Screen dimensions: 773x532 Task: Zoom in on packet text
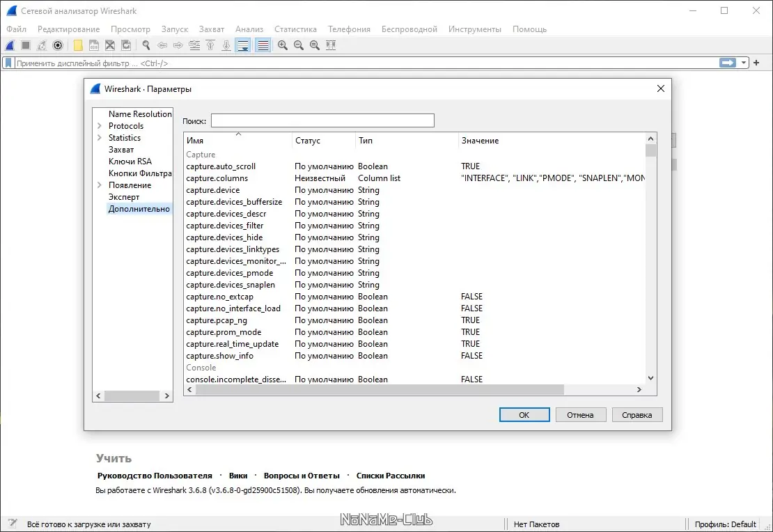(x=283, y=45)
